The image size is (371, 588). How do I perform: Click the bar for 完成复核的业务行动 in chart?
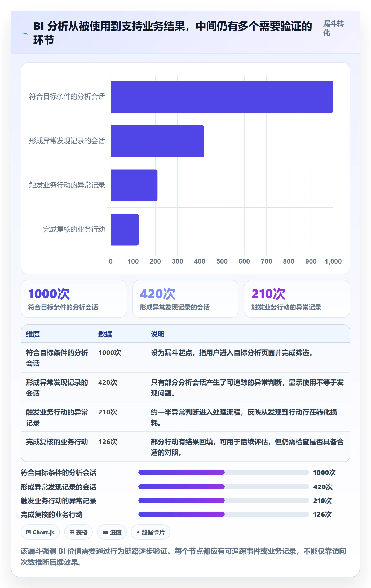tap(125, 230)
